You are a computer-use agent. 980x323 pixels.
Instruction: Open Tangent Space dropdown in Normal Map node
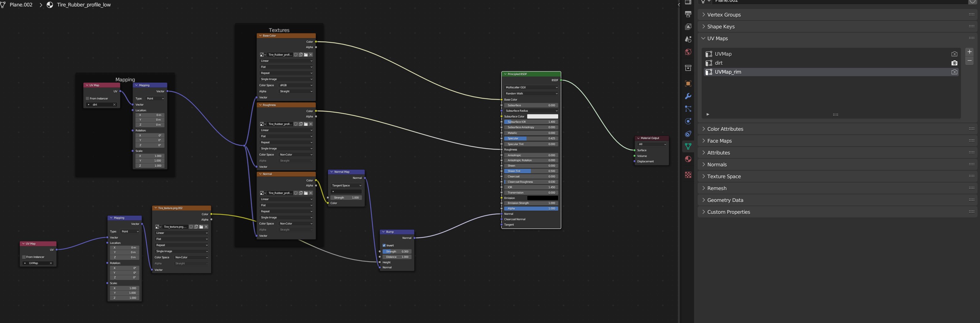[x=346, y=185]
